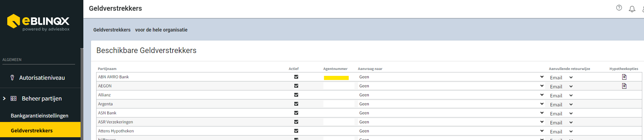Click the Beheer partijen list icon
This screenshot has width=644, height=140.
[13, 98]
